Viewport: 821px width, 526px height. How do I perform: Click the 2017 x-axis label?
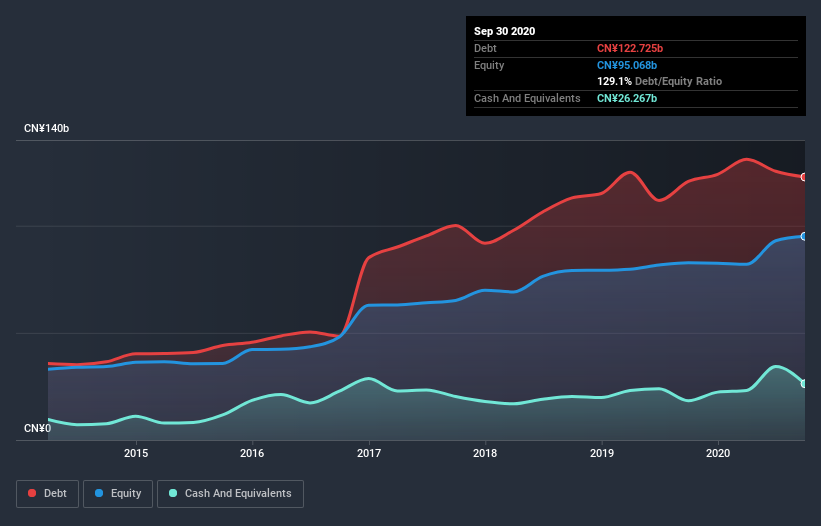(x=369, y=453)
